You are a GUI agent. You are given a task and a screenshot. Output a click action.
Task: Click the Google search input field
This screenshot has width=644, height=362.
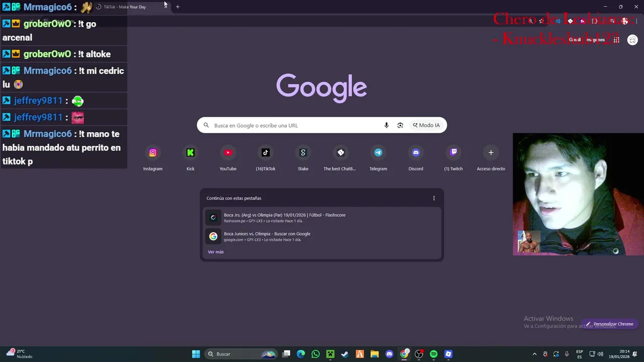297,125
